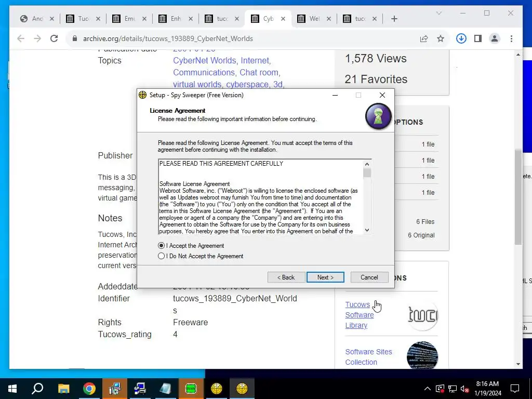Click page scrollbar up arrow

[518, 55]
